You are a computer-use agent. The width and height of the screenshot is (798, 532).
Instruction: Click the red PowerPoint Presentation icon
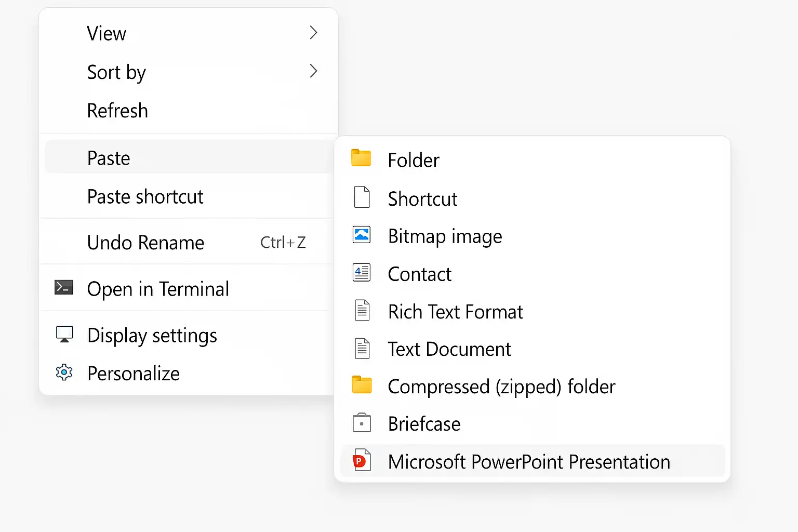click(x=362, y=460)
